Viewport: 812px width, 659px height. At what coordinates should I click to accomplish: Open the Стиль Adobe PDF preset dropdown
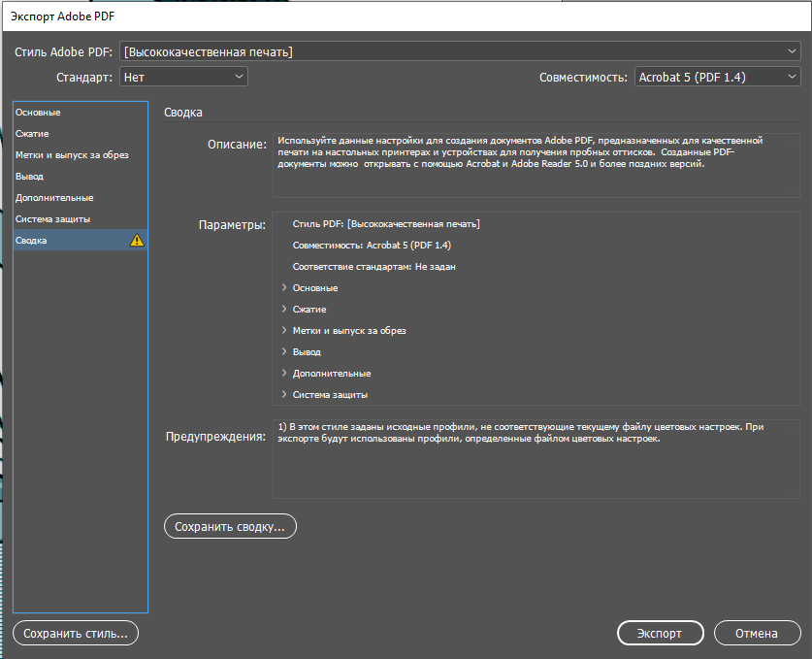point(460,51)
